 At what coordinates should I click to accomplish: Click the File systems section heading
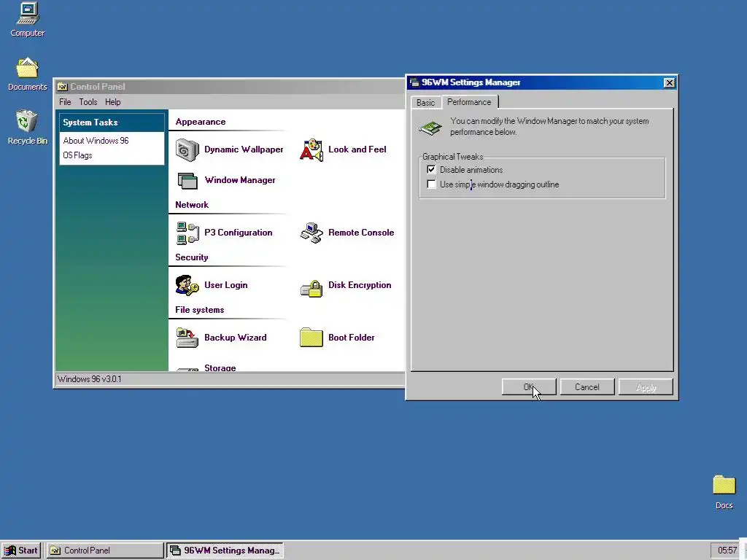coord(200,309)
